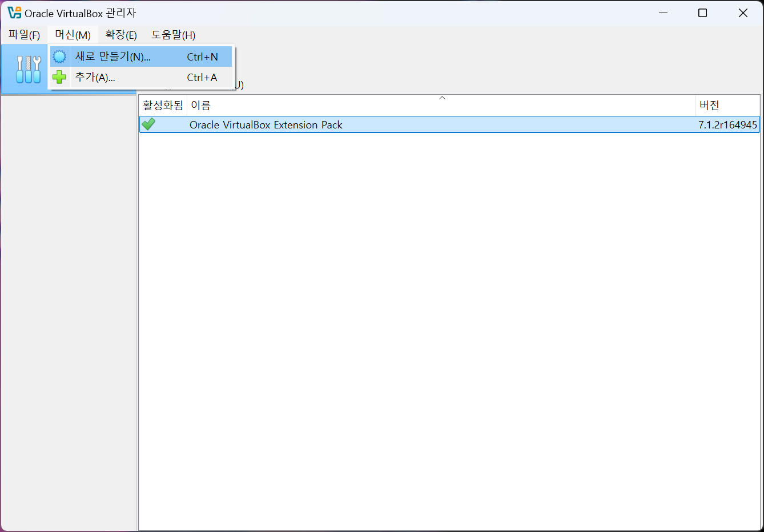Click the blue New machine icon in the menu
764x532 pixels.
[x=59, y=57]
